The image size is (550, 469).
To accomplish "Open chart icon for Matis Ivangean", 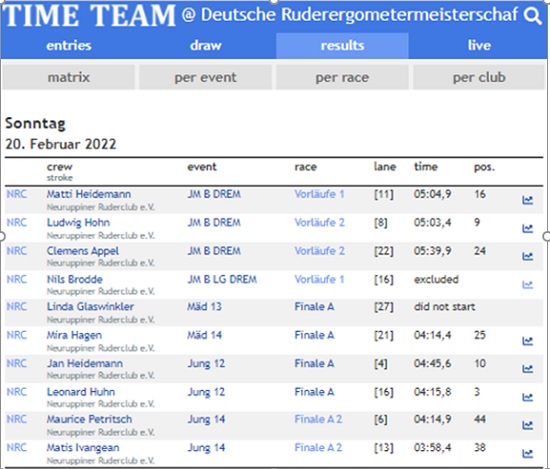I will [x=528, y=453].
